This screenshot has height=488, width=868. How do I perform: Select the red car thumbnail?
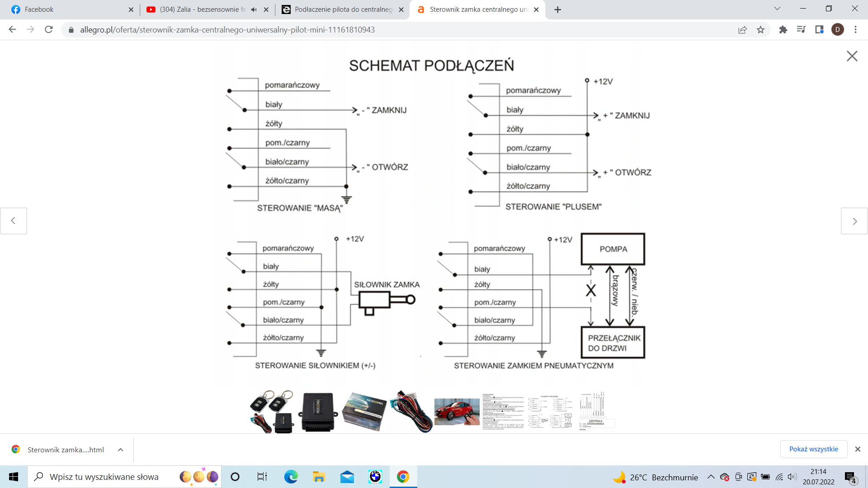tap(457, 412)
